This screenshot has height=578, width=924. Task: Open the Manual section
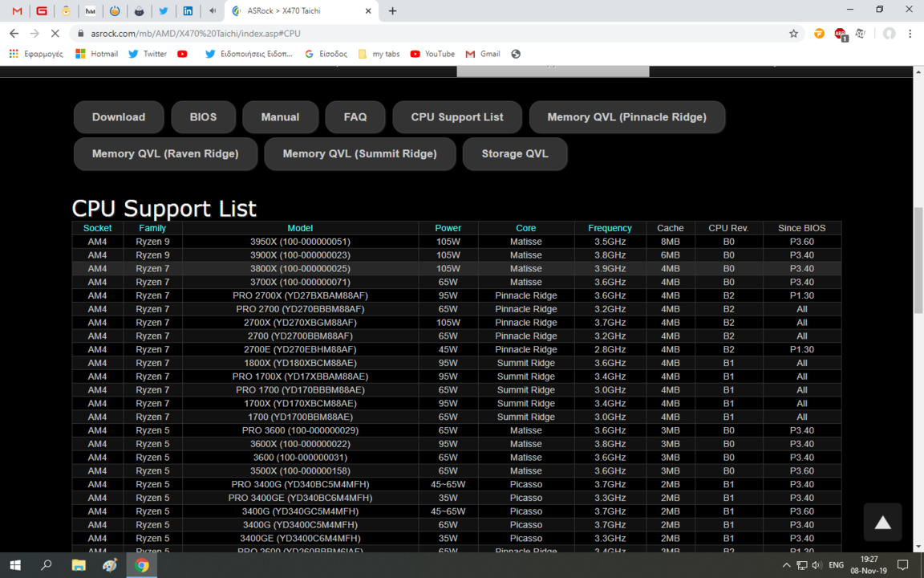pyautogui.click(x=281, y=116)
